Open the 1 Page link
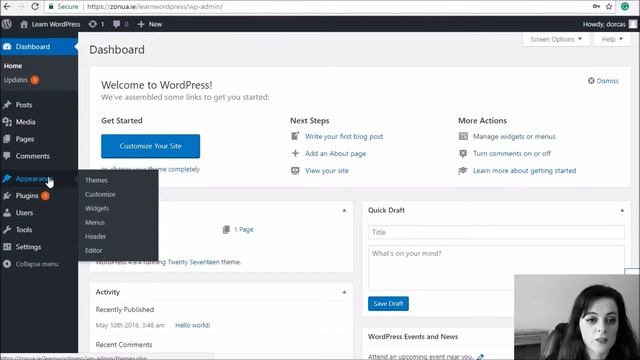This screenshot has height=360, width=640. click(243, 229)
